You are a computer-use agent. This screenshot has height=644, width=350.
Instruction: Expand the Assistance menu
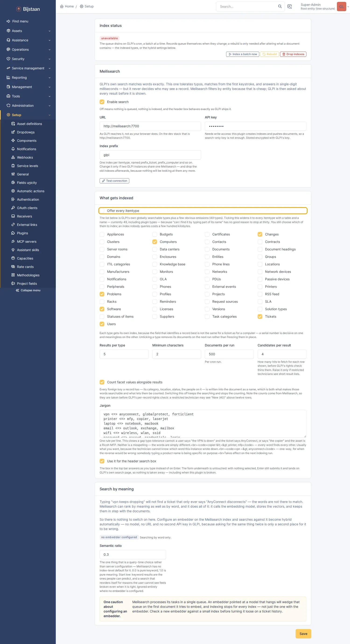coord(28,40)
